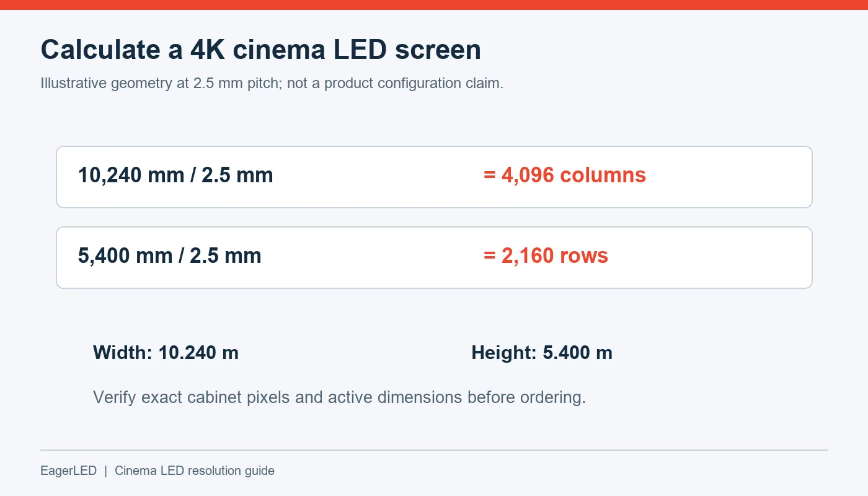Click the "Cinema LED resolution guide" footer text
This screenshot has width=868, height=496.
tap(195, 471)
